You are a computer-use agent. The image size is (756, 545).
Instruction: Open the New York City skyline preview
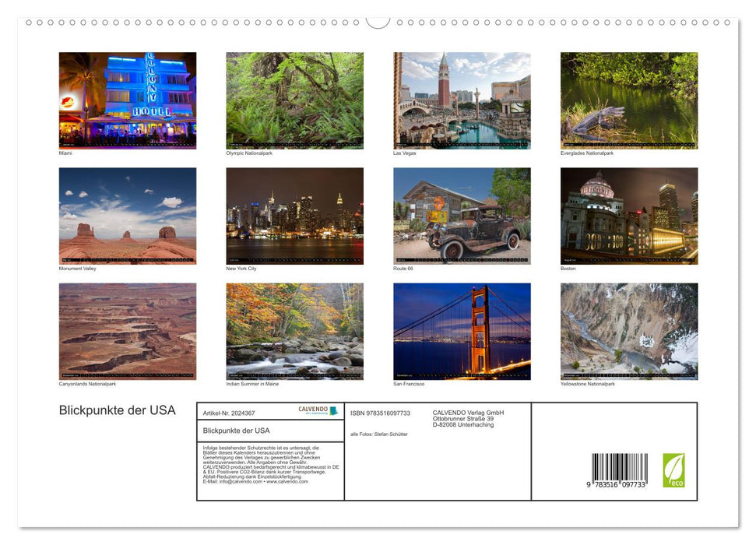click(x=294, y=213)
